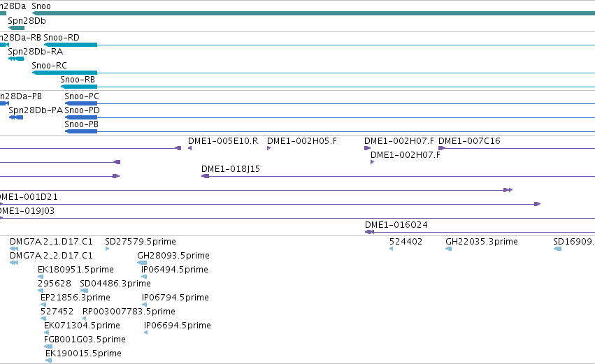Select the Snoo-PB protein label
This screenshot has height=364, width=595.
pos(82,124)
